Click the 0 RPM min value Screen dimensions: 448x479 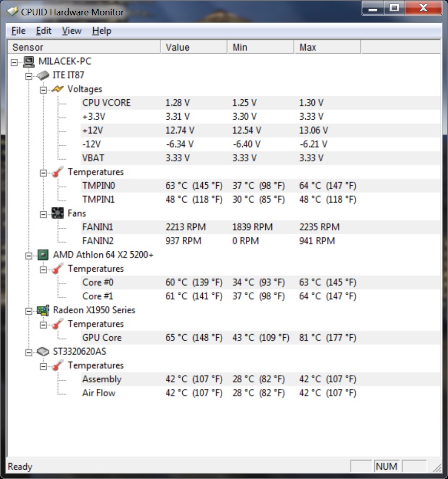[x=246, y=241]
